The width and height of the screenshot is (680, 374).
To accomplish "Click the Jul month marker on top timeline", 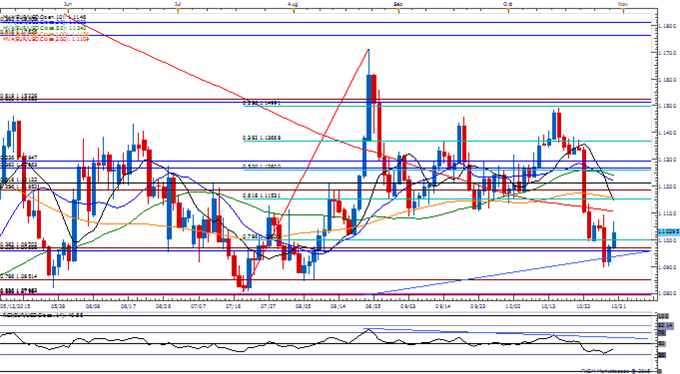I will pos(177,4).
